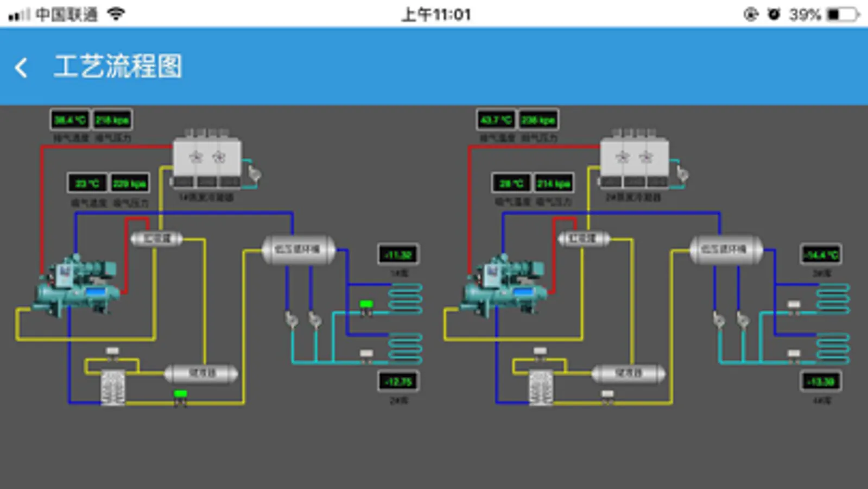Click the 229 kpa pressure readout
This screenshot has height=489, width=868.
(129, 183)
